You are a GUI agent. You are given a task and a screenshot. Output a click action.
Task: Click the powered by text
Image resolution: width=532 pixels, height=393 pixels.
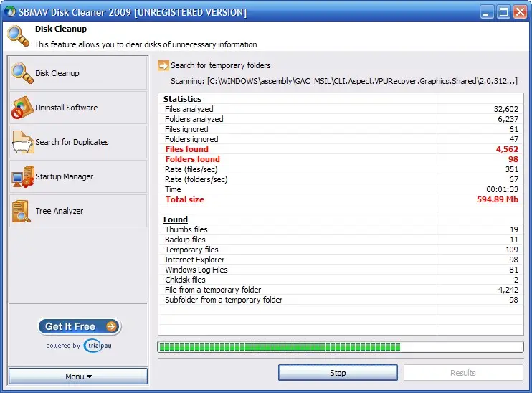63,346
